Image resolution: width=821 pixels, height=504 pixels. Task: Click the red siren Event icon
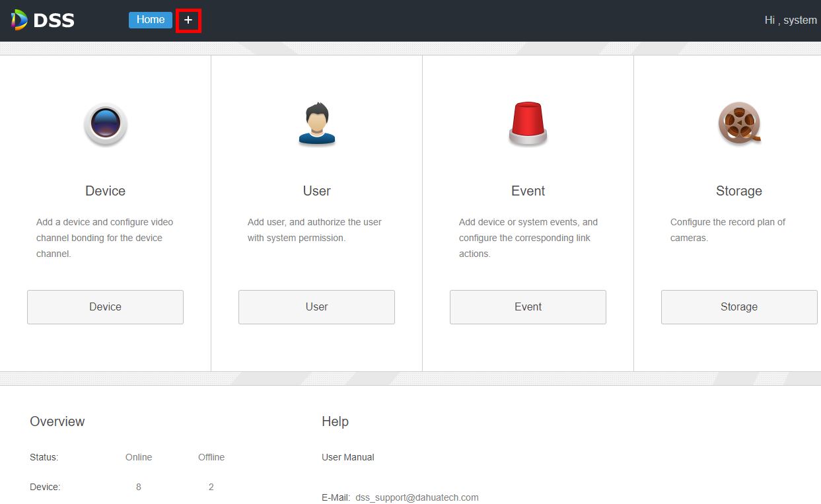(x=528, y=124)
